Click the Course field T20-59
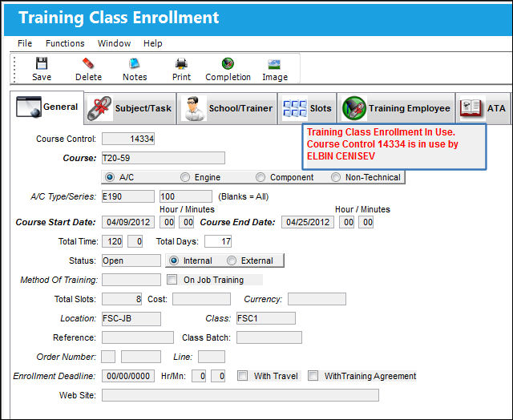Image resolution: width=513 pixels, height=420 pixels. coord(164,158)
